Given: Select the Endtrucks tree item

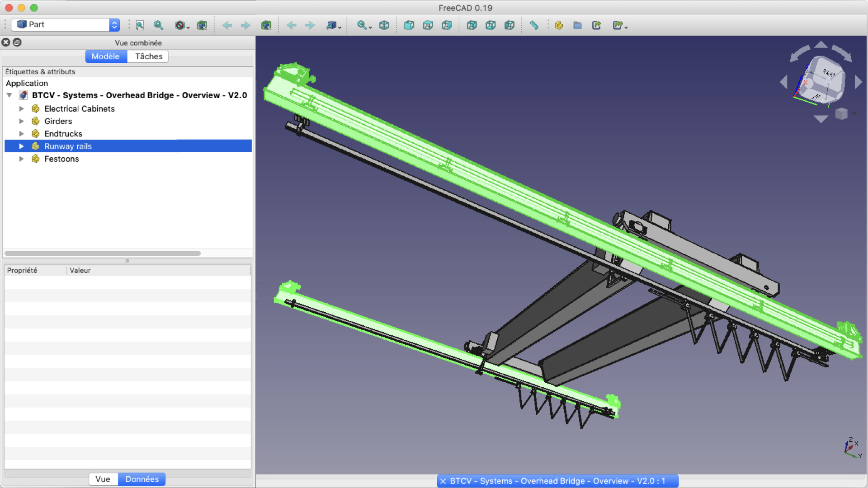Looking at the screenshot, I should coord(63,134).
